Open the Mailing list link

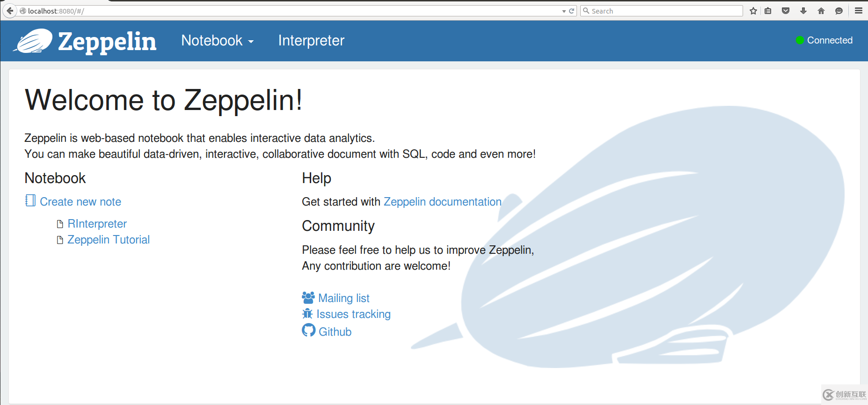[344, 298]
